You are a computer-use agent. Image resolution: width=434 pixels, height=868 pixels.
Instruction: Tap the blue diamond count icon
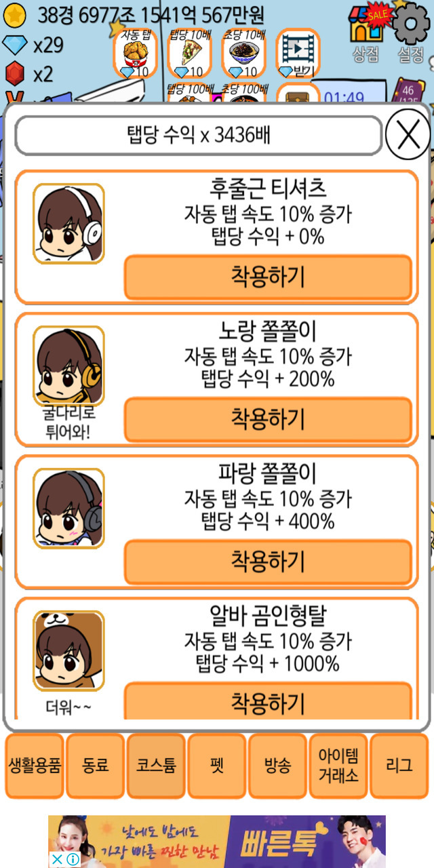pyautogui.click(x=15, y=45)
